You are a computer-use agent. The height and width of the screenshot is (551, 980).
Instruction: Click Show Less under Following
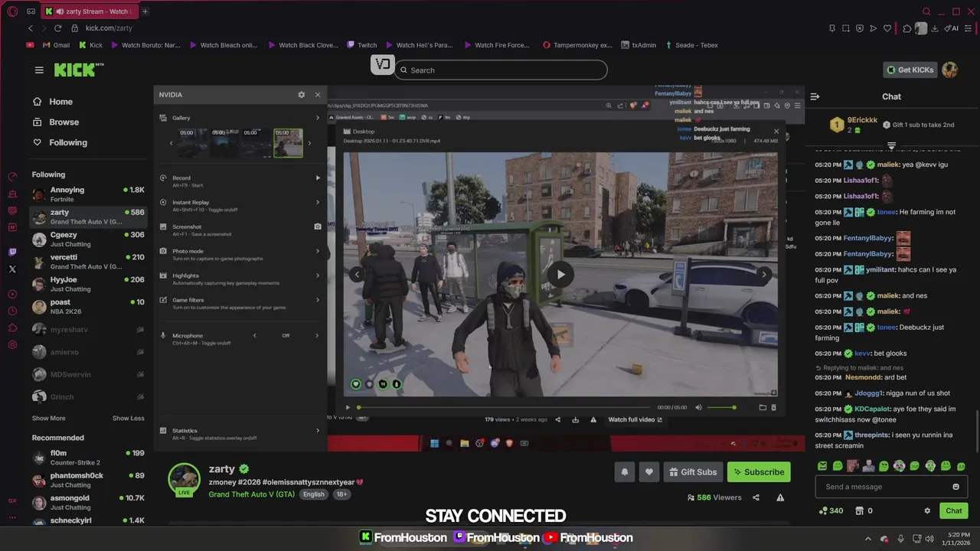(x=129, y=419)
